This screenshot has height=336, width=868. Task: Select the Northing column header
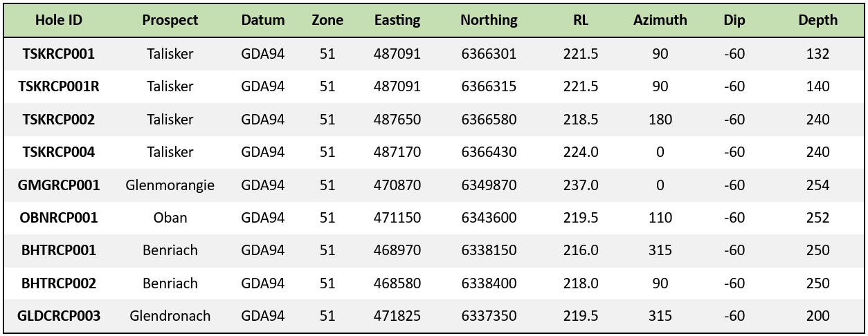[x=489, y=20]
